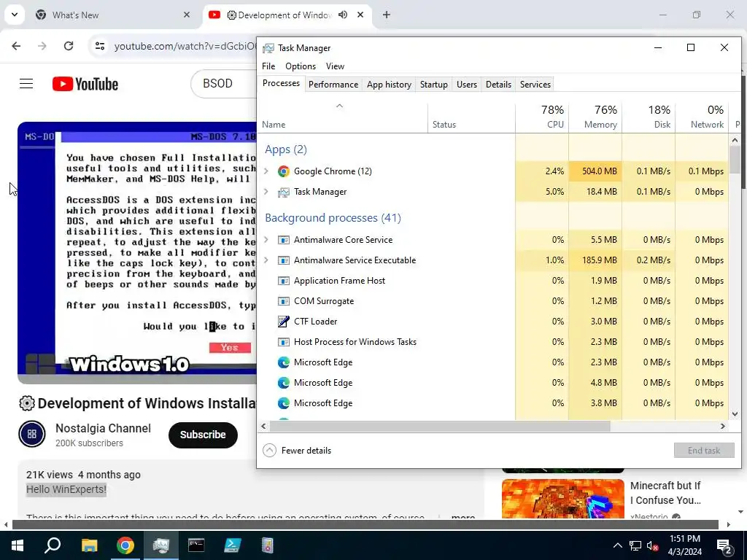Click the Task Manager horizontal scrollbar
Screen dimensions: 747x560
(x=439, y=426)
